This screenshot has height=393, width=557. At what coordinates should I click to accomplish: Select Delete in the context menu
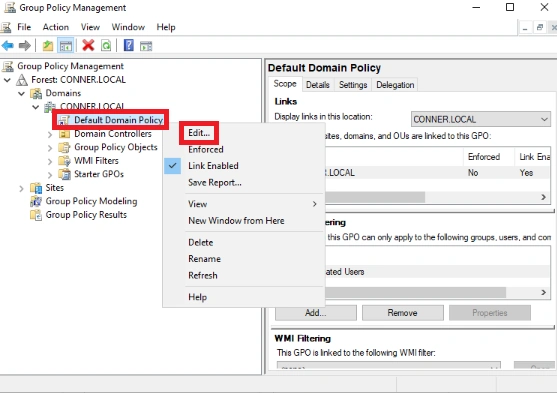tap(201, 242)
